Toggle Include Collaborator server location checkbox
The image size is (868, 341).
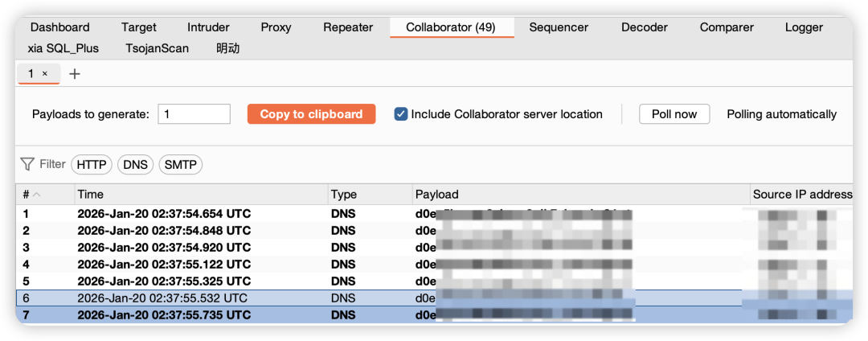401,114
